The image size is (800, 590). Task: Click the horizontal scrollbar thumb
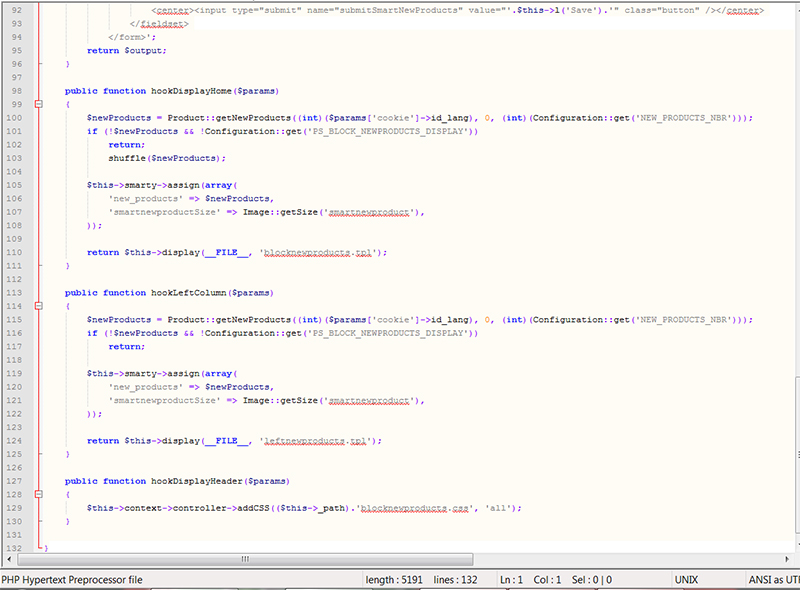click(245, 559)
